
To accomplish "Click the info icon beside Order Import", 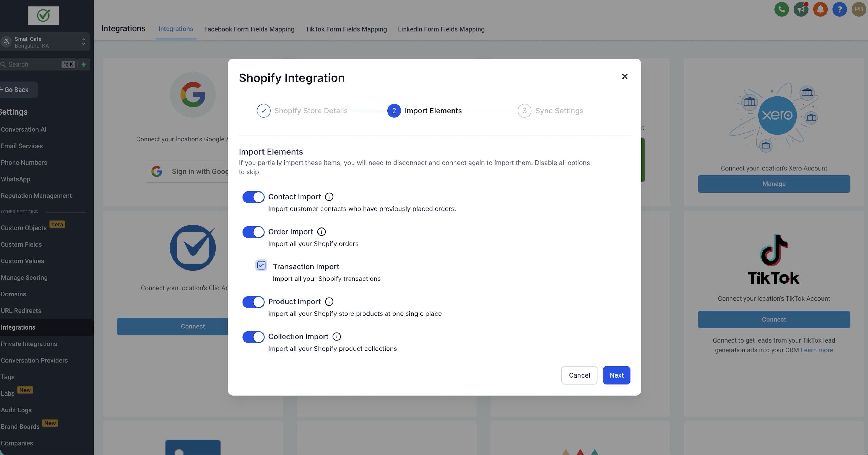I will point(321,232).
